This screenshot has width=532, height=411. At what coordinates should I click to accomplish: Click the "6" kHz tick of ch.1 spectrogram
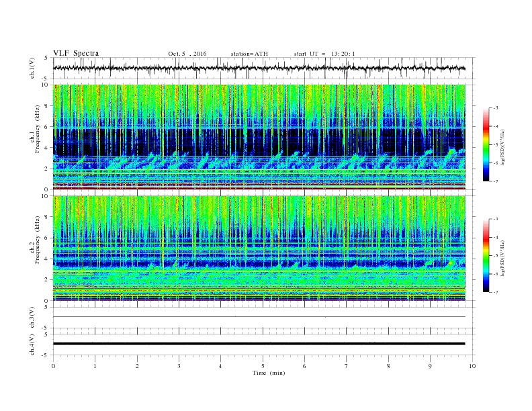pyautogui.click(x=47, y=126)
